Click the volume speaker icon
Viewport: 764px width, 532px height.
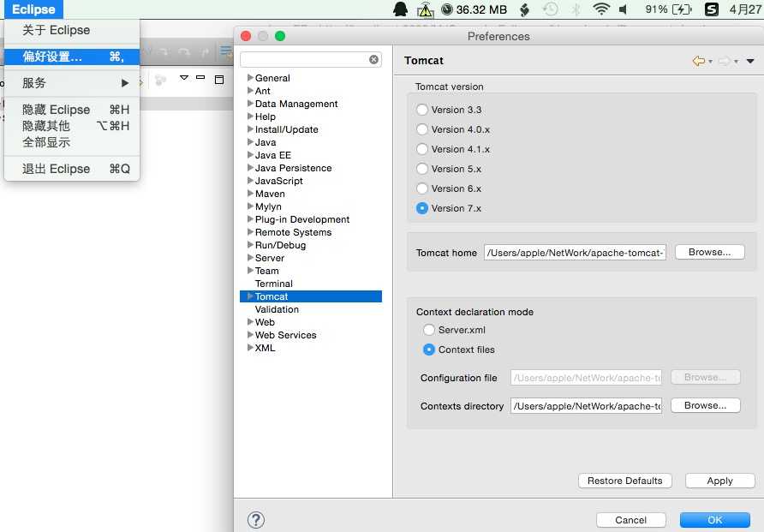pos(624,9)
